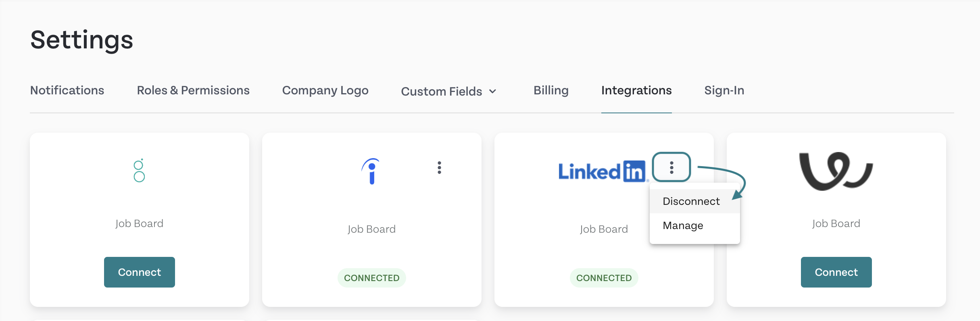
Task: Connect the W-logo job board
Action: click(836, 272)
